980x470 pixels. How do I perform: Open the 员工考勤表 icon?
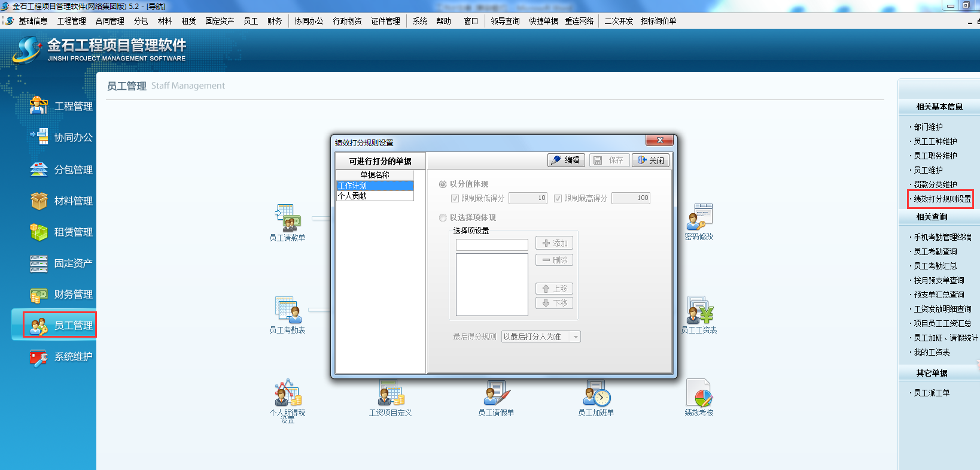coord(287,311)
